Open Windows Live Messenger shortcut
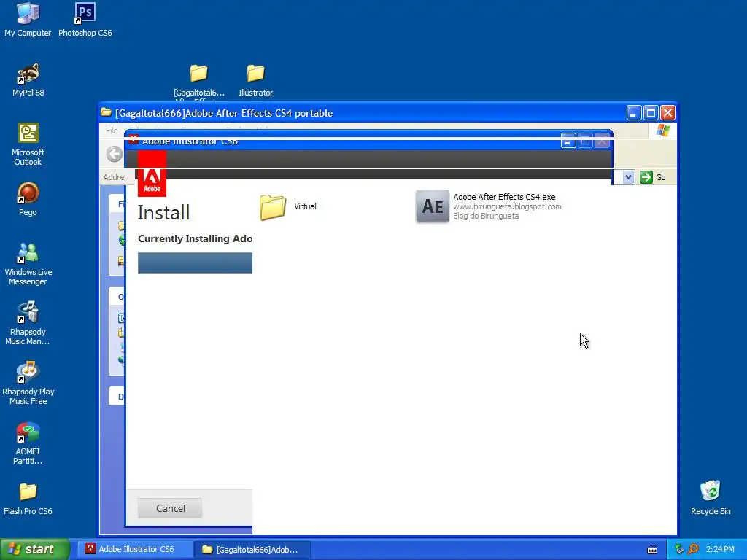The image size is (747, 560). click(x=28, y=264)
